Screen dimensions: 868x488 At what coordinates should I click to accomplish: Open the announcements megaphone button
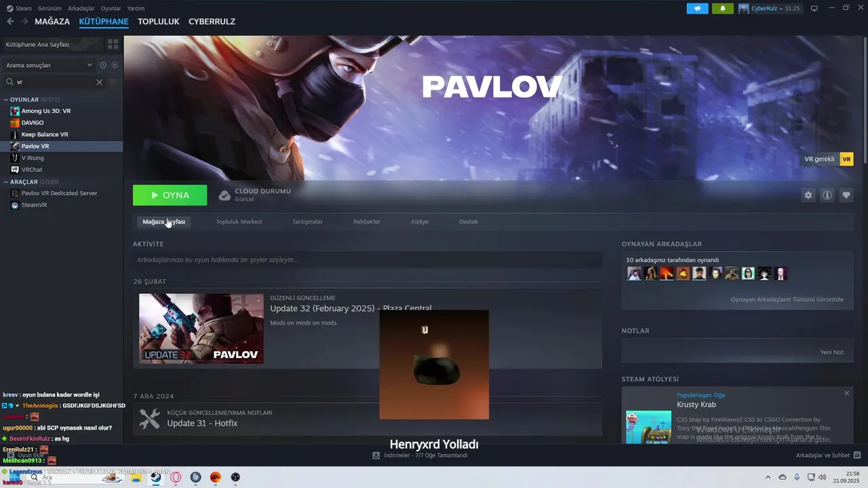[x=697, y=8]
